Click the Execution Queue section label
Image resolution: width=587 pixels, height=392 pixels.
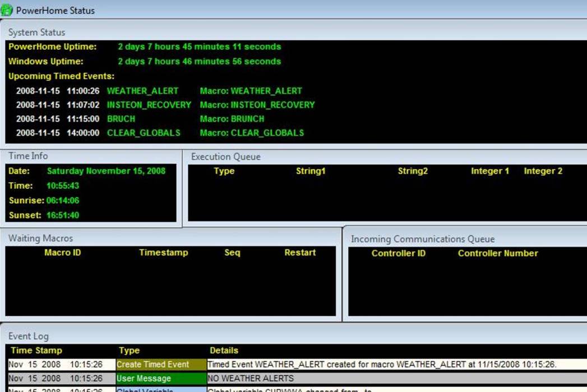[x=226, y=157]
